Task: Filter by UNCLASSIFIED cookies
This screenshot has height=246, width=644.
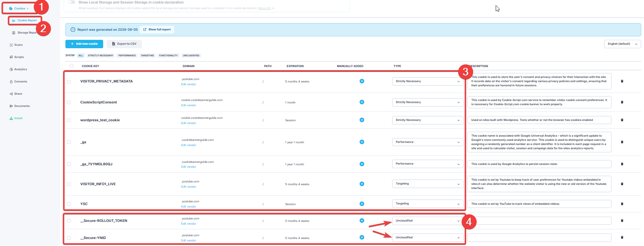Action: coord(191,56)
